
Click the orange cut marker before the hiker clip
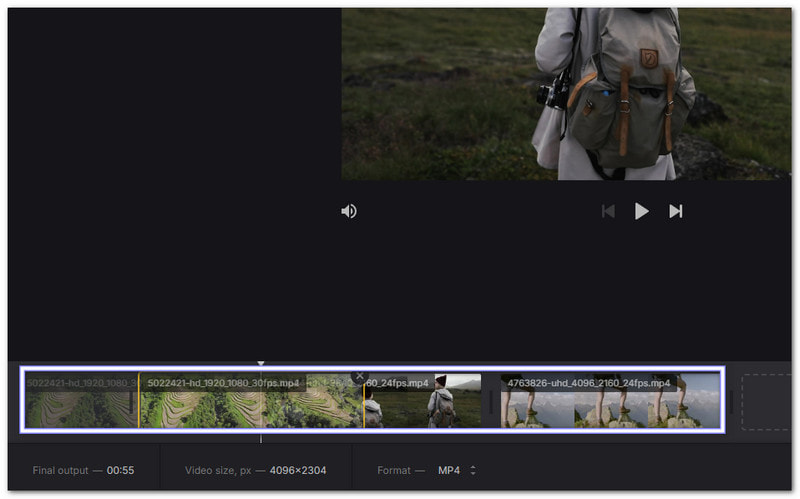(x=364, y=402)
